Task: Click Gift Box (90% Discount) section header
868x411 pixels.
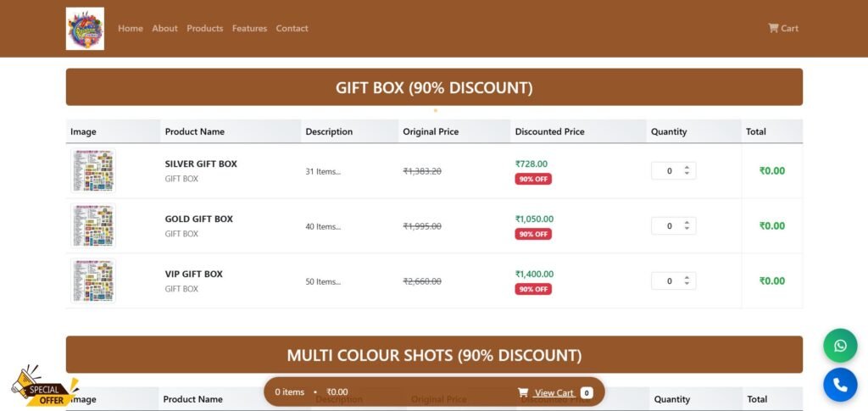Action: click(x=434, y=87)
